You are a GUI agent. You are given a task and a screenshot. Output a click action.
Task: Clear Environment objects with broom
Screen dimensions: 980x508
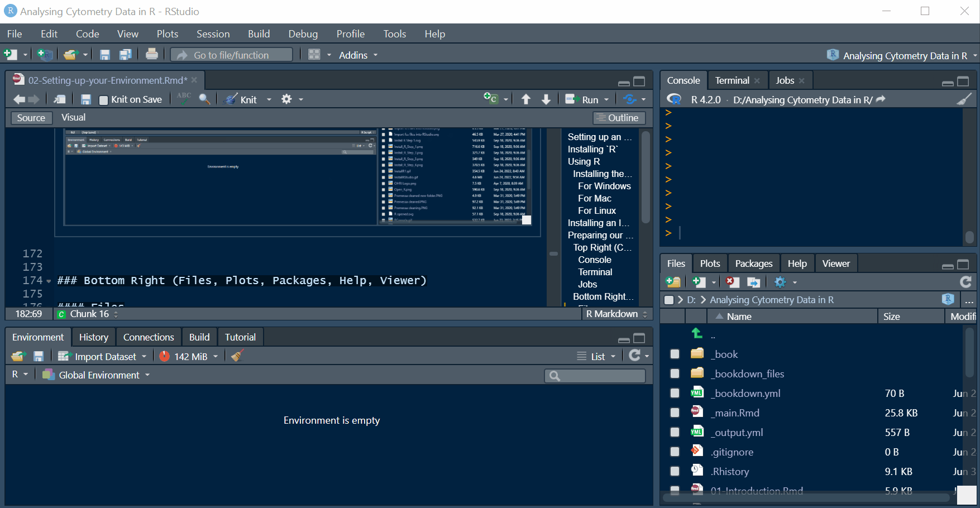coord(237,356)
